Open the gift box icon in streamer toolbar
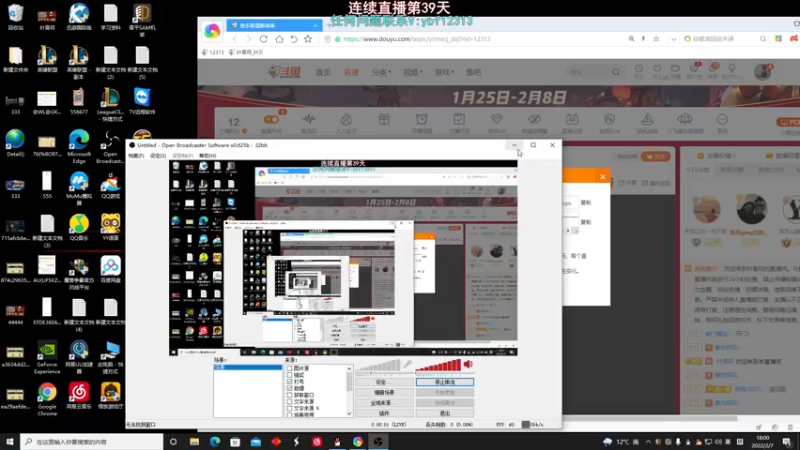Screen dimensions: 800x450 pos(384,119)
